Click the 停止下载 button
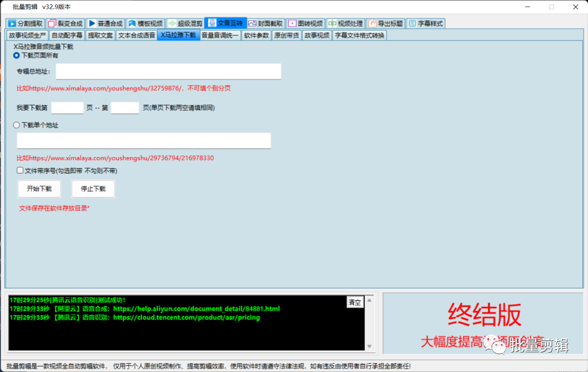 [94, 189]
